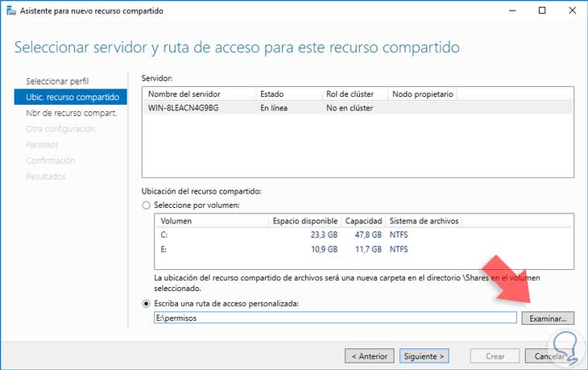Go back with < Anterior button
Screen dimensions: 588x370
pos(370,355)
